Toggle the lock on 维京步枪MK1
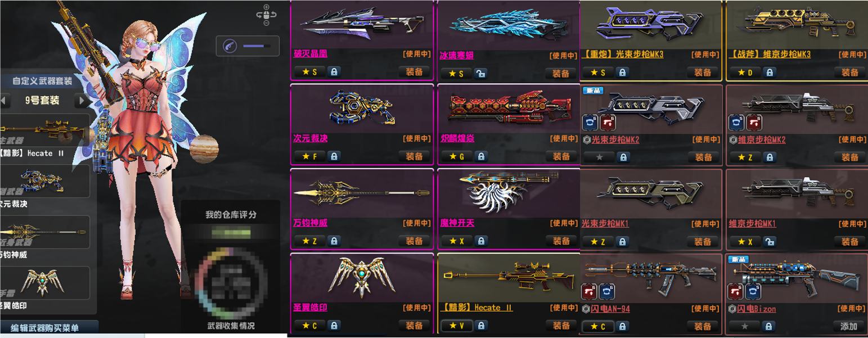 pyautogui.click(x=770, y=241)
